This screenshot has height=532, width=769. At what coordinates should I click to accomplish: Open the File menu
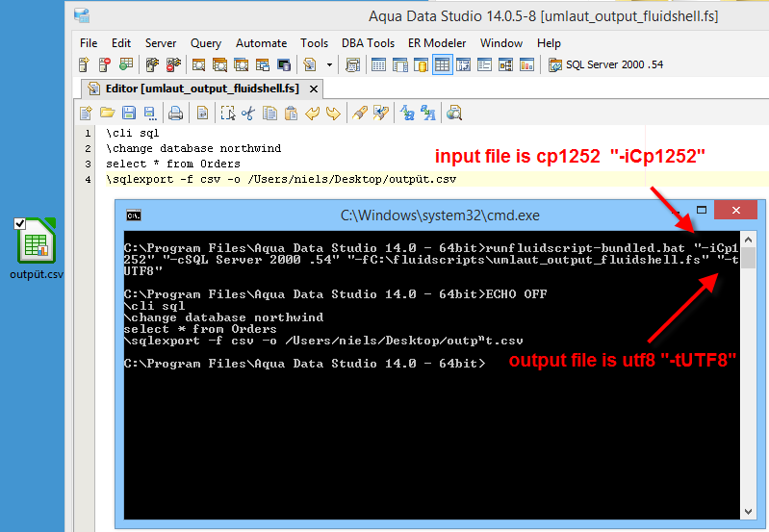(89, 43)
